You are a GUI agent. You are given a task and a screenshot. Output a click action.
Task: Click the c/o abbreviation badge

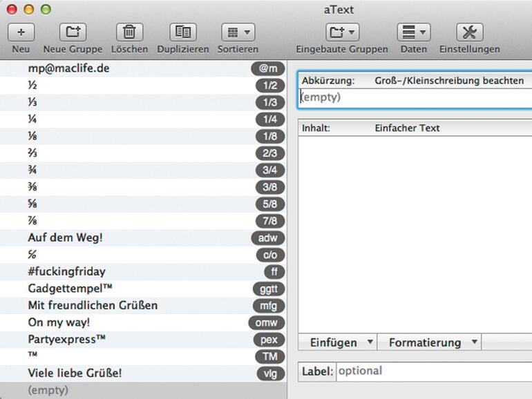[x=270, y=255]
